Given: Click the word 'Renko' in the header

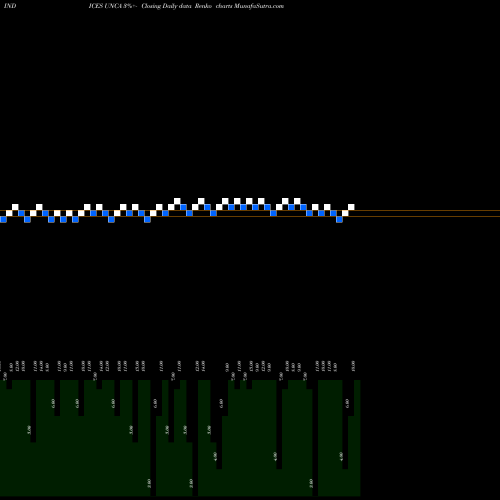Looking at the screenshot, I should click(x=203, y=6).
